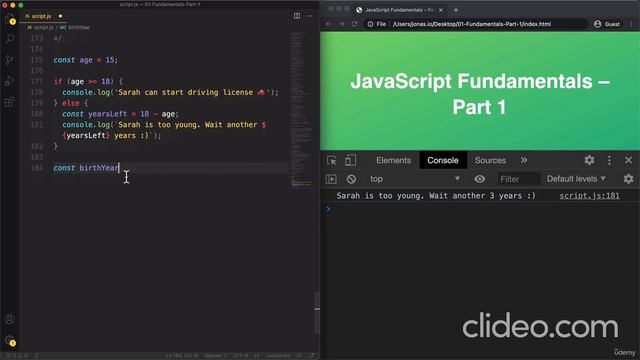Click the UTF-8 encoding in status bar

(x=240, y=356)
